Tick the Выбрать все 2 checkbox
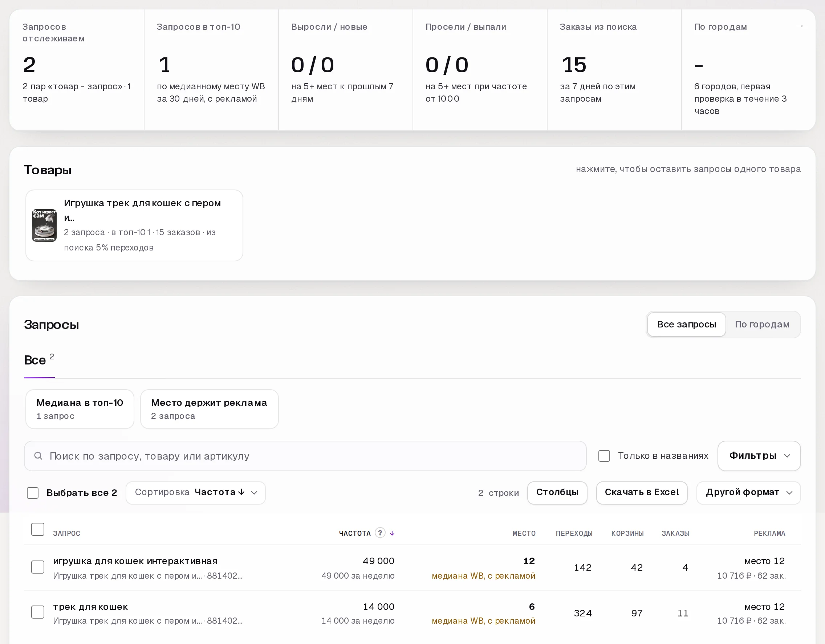 pyautogui.click(x=33, y=493)
